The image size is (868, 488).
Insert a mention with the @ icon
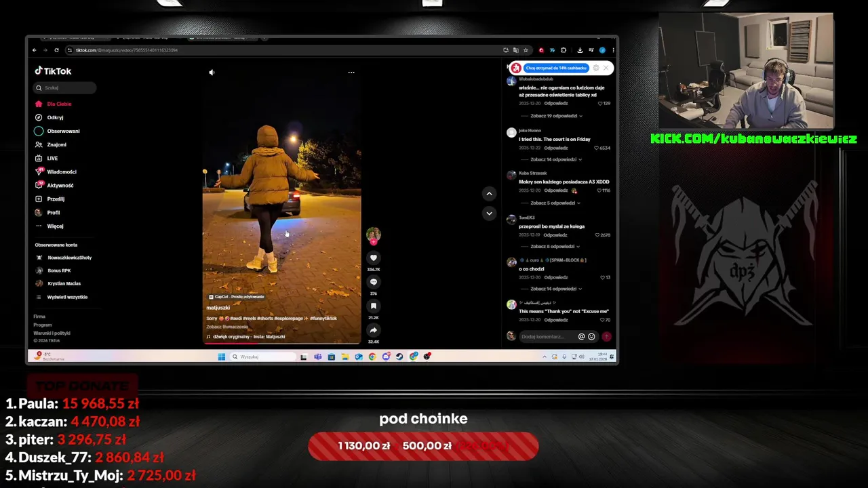pyautogui.click(x=581, y=337)
